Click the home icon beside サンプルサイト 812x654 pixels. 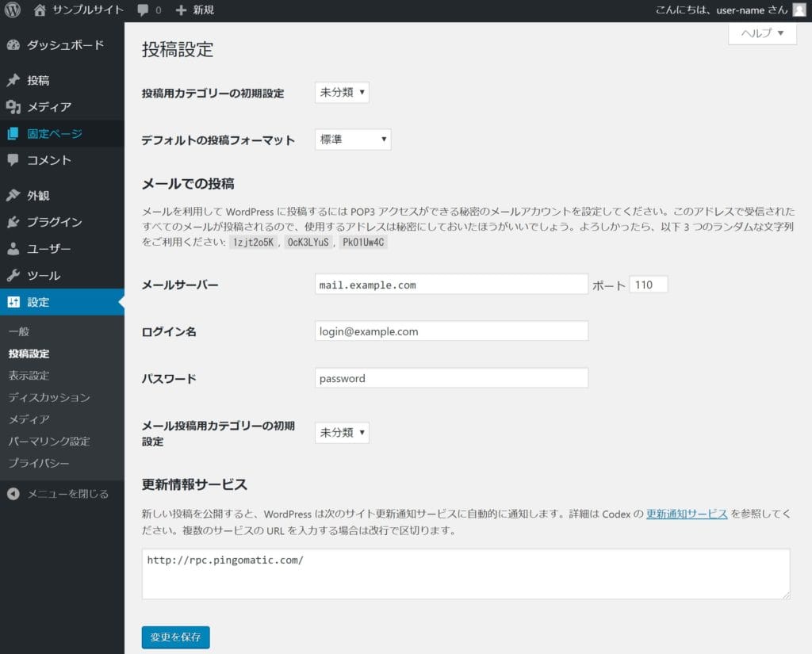pyautogui.click(x=40, y=10)
